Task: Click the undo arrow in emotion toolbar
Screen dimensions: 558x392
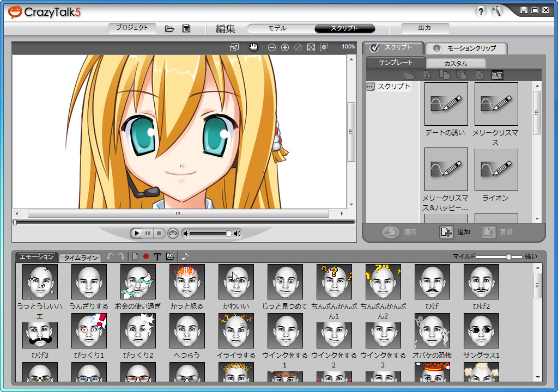Action: click(110, 256)
